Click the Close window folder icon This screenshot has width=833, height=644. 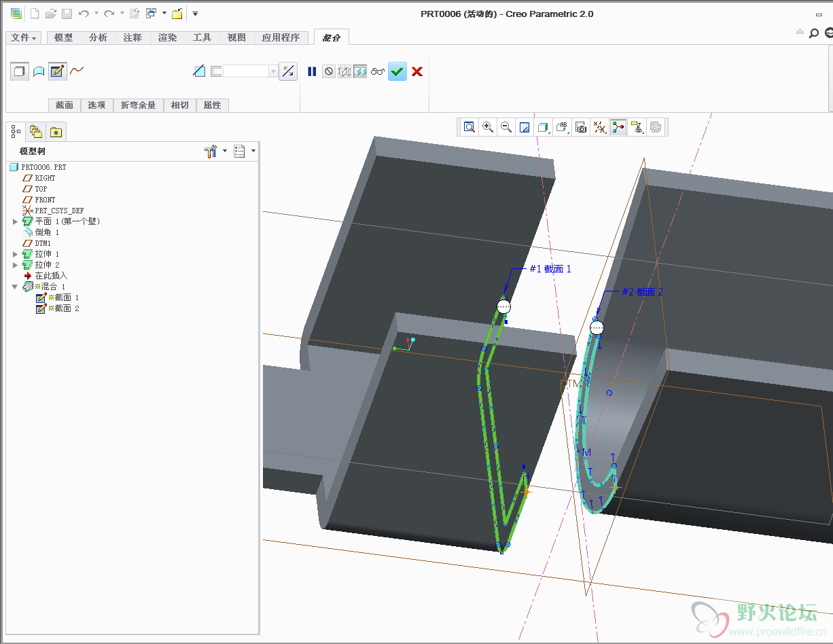point(177,14)
